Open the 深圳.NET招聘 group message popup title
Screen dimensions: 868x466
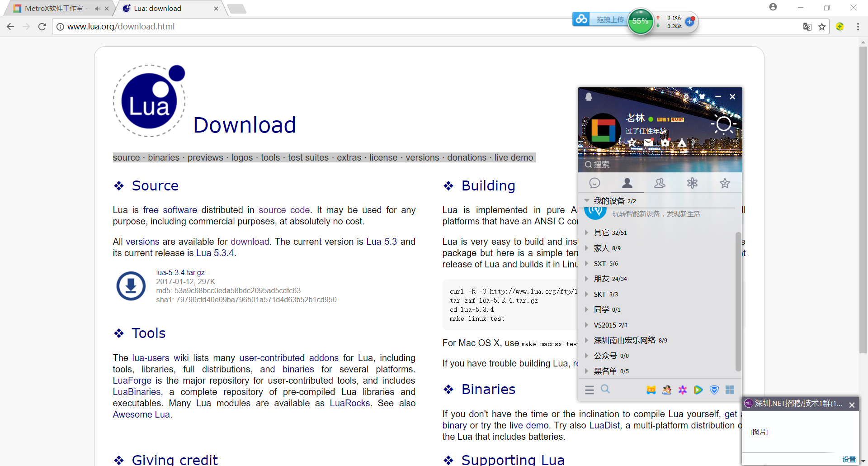pyautogui.click(x=798, y=403)
